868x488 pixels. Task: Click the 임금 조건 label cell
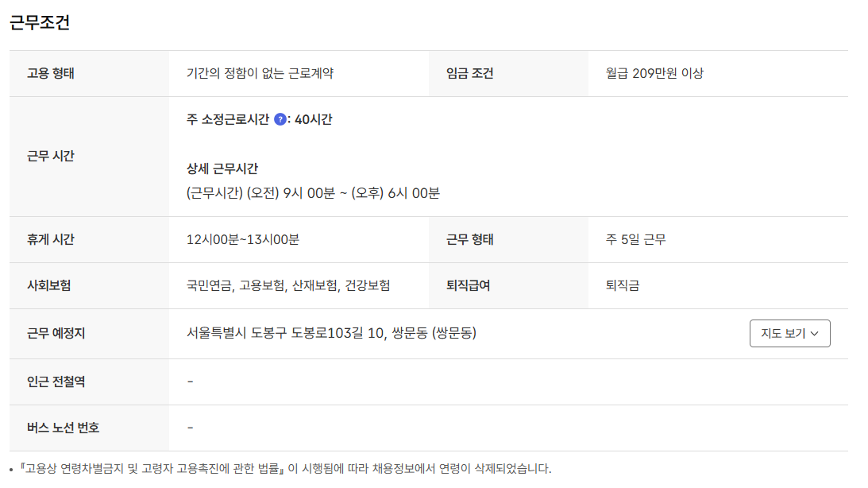[x=469, y=73]
